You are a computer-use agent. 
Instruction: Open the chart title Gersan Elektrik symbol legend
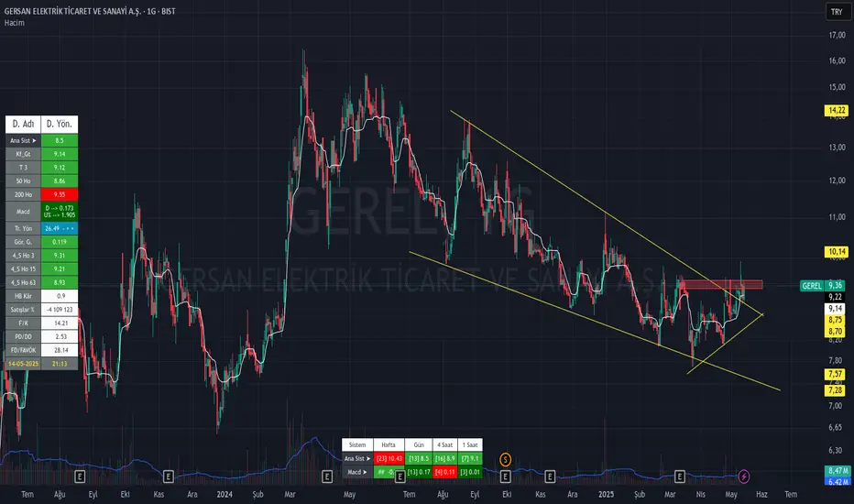(x=90, y=11)
